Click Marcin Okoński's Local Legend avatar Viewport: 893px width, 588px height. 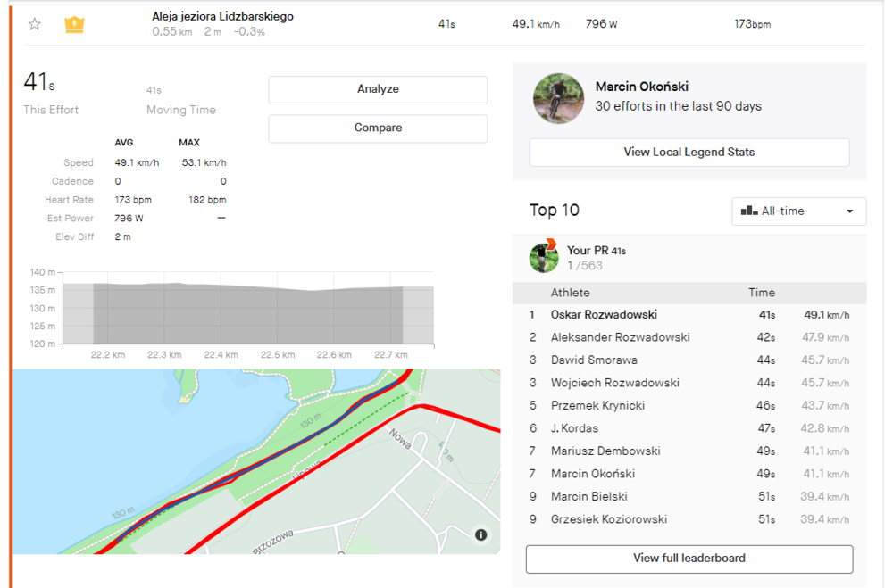[558, 97]
